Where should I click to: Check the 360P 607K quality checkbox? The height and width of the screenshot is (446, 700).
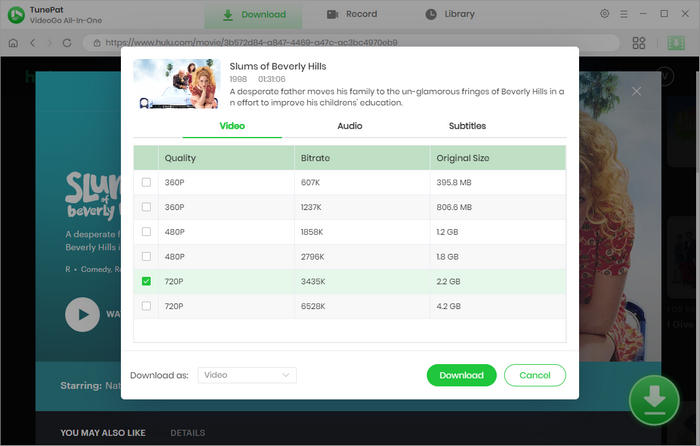click(147, 182)
